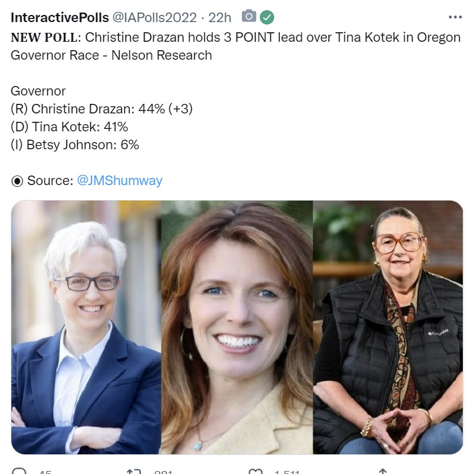476x474 pixels.
Task: Open photo of white-haired woman in blazer
Action: coord(86,327)
